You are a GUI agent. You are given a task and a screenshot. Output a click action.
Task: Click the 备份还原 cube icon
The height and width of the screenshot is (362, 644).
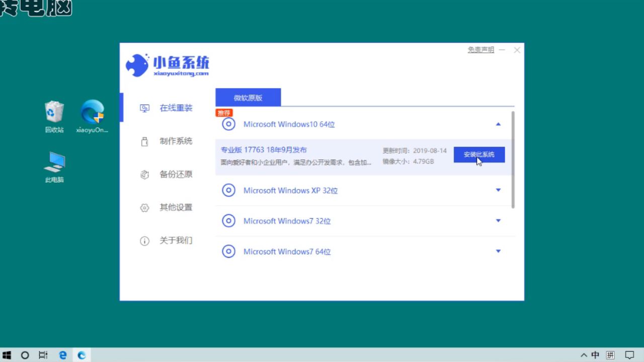coord(144,174)
